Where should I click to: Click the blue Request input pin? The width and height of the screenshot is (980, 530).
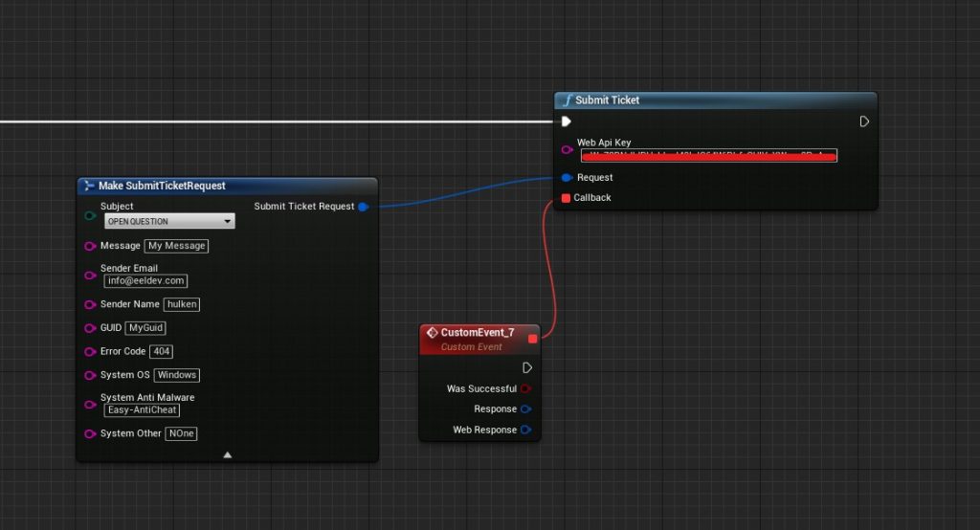point(567,177)
